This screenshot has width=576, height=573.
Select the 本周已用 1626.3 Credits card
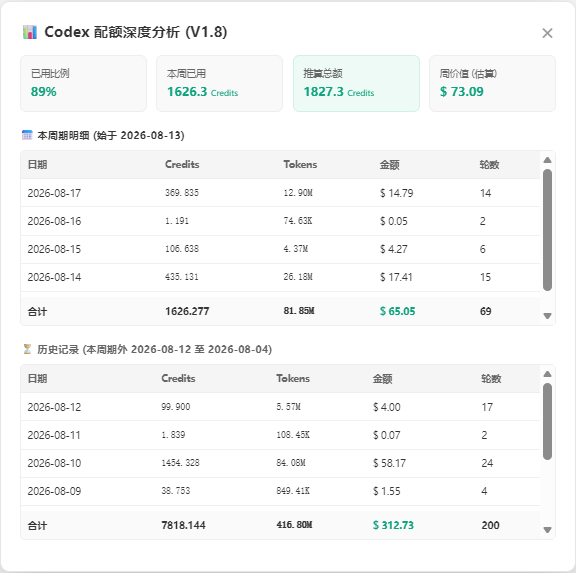pos(220,83)
